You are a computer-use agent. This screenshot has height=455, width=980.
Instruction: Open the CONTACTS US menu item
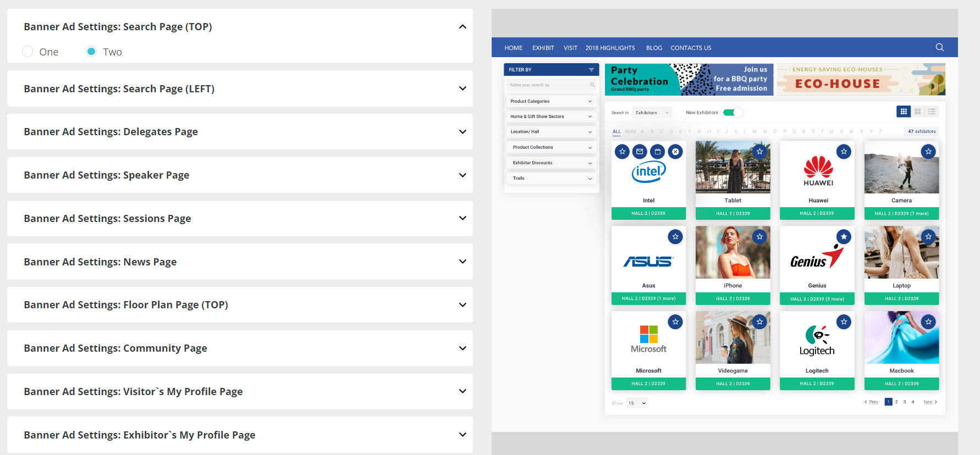691,48
